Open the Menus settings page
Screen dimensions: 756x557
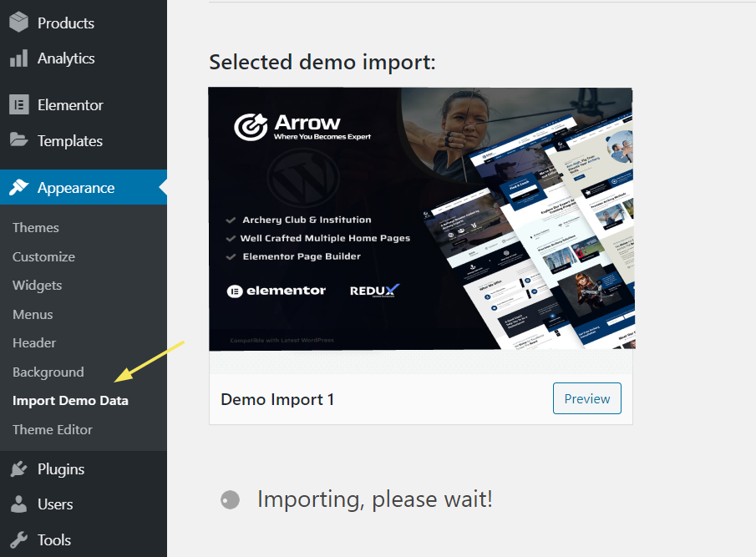tap(33, 314)
